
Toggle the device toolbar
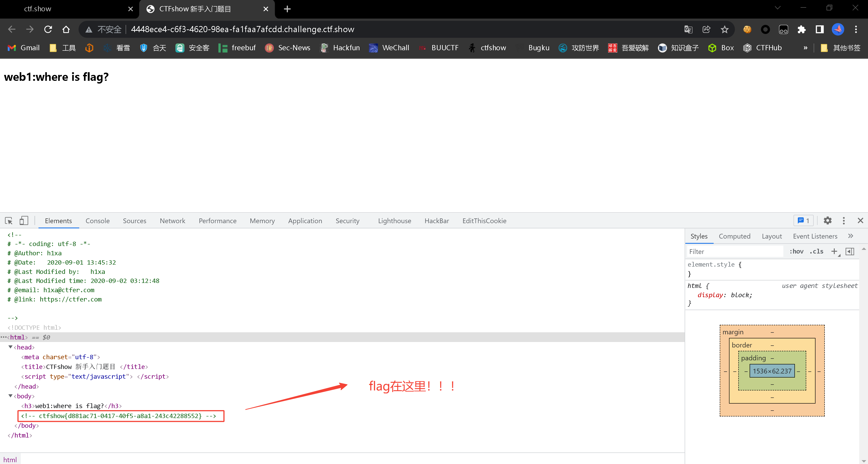point(24,221)
